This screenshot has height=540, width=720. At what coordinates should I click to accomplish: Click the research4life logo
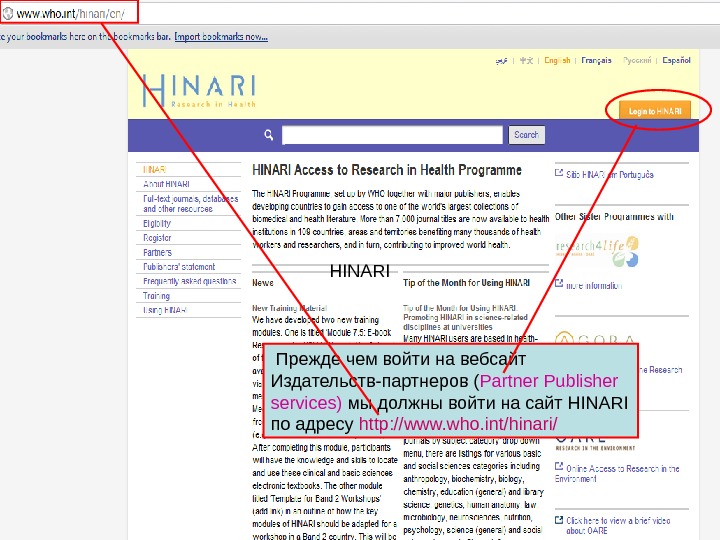(x=597, y=251)
